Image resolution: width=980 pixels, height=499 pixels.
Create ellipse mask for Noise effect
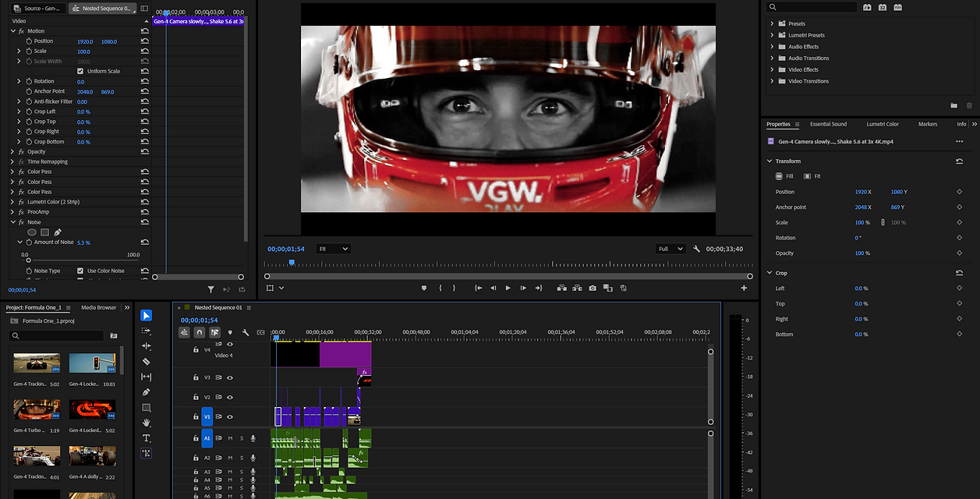point(32,232)
